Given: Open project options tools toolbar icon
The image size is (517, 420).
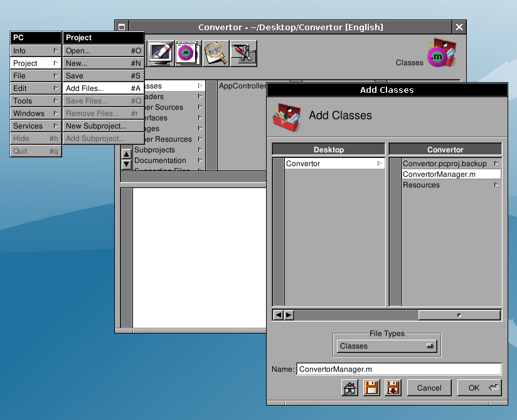Looking at the screenshot, I should point(243,52).
